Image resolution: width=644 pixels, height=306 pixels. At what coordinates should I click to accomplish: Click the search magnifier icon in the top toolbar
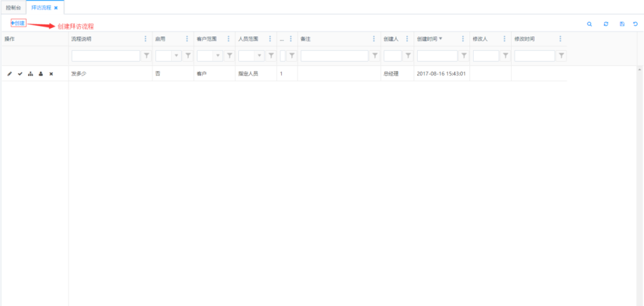[590, 24]
